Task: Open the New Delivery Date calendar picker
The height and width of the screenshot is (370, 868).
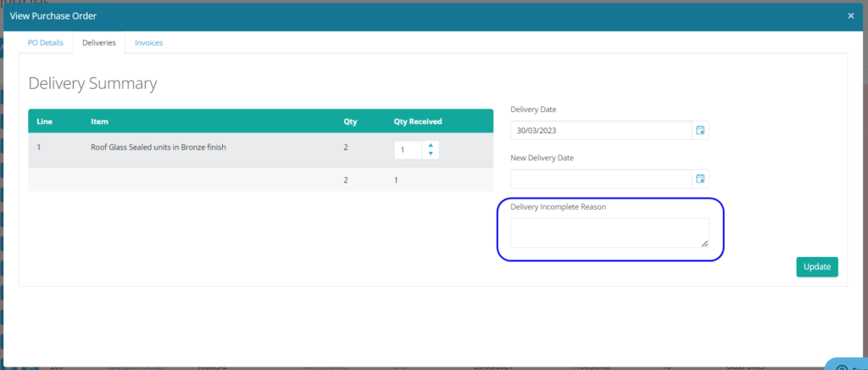Action: (700, 179)
